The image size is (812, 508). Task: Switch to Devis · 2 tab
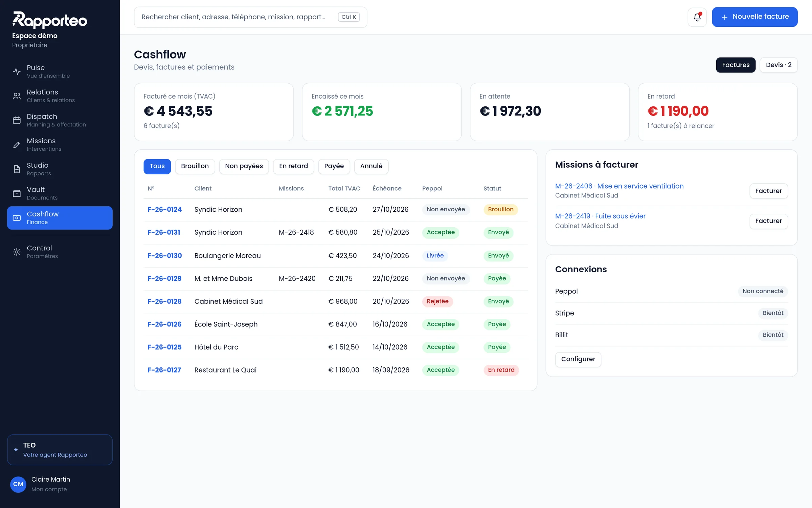coord(779,65)
